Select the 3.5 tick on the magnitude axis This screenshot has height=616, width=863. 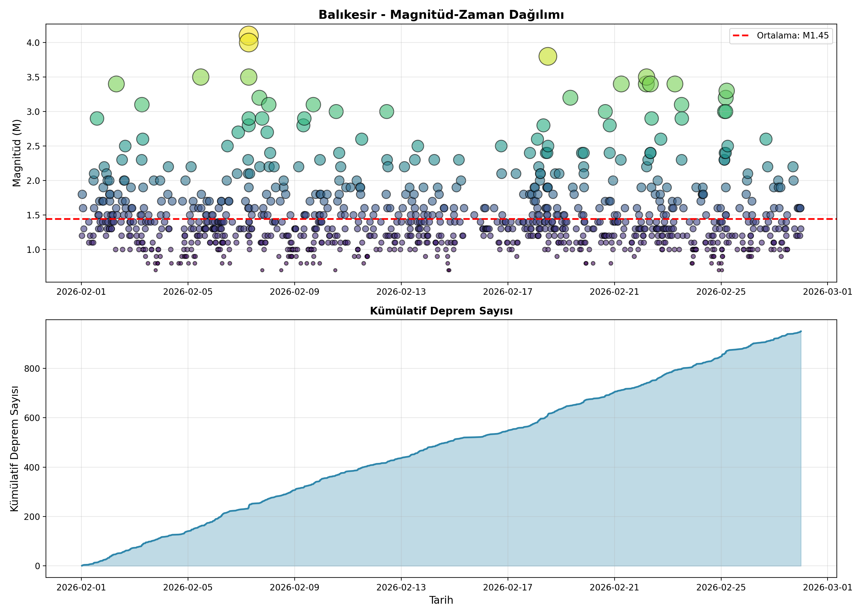click(33, 77)
